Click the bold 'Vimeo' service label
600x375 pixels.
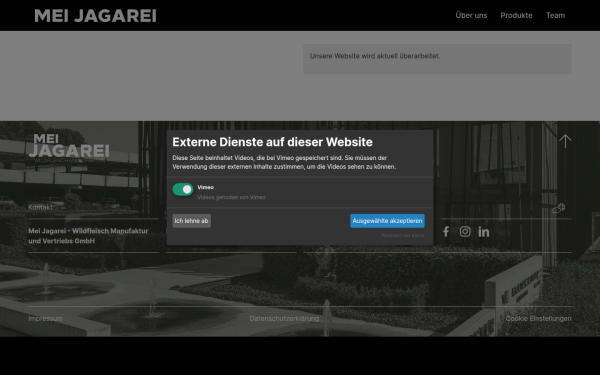[x=205, y=187]
